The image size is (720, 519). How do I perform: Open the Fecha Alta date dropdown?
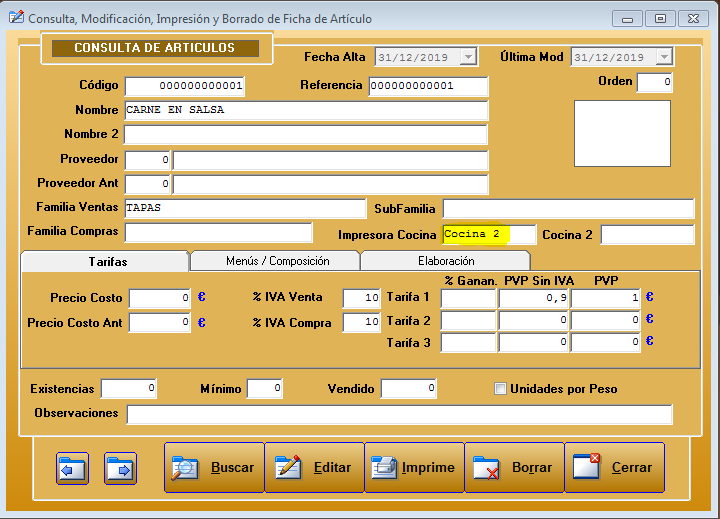coord(468,57)
